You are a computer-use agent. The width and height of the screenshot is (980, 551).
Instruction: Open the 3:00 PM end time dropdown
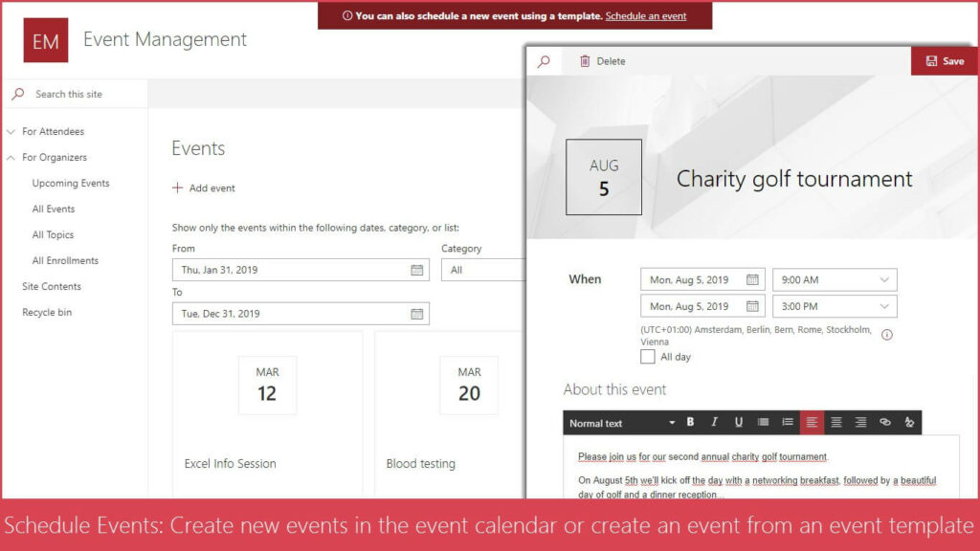click(x=835, y=306)
